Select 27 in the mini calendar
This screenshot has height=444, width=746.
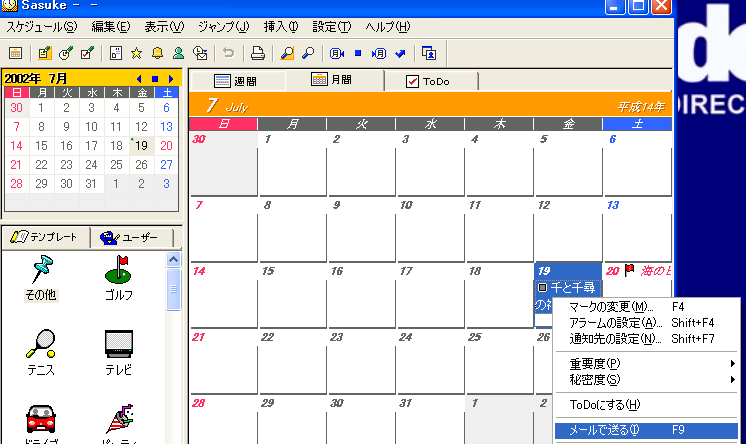(166, 165)
